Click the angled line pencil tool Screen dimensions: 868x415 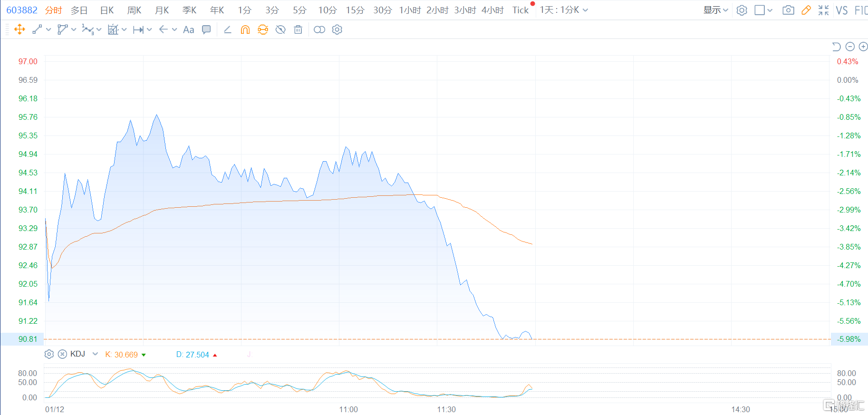(228, 29)
